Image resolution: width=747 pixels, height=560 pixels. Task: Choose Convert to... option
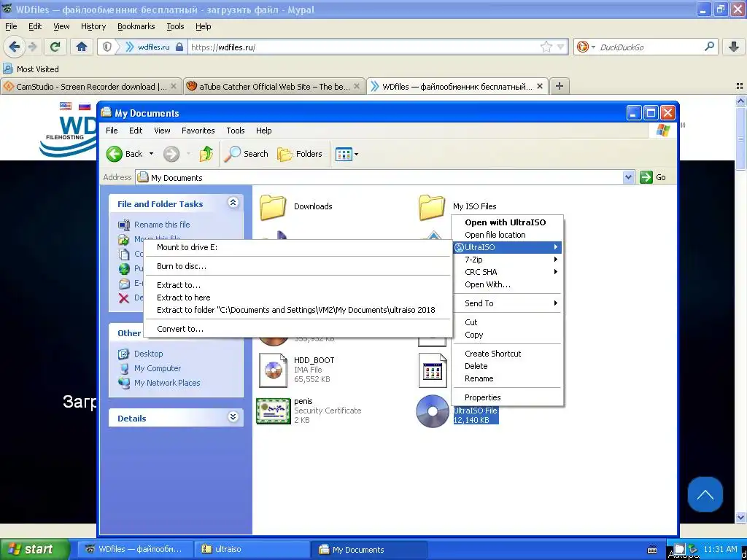click(298, 329)
